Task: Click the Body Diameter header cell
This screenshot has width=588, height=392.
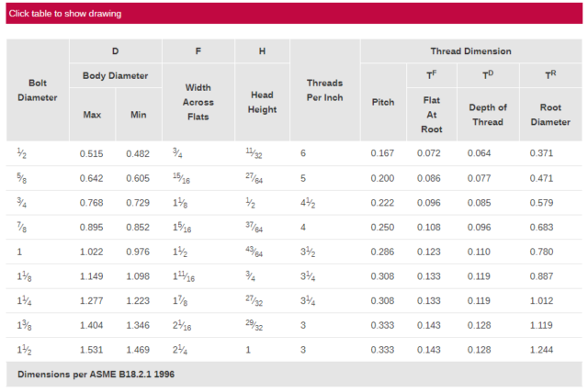Action: click(x=116, y=75)
